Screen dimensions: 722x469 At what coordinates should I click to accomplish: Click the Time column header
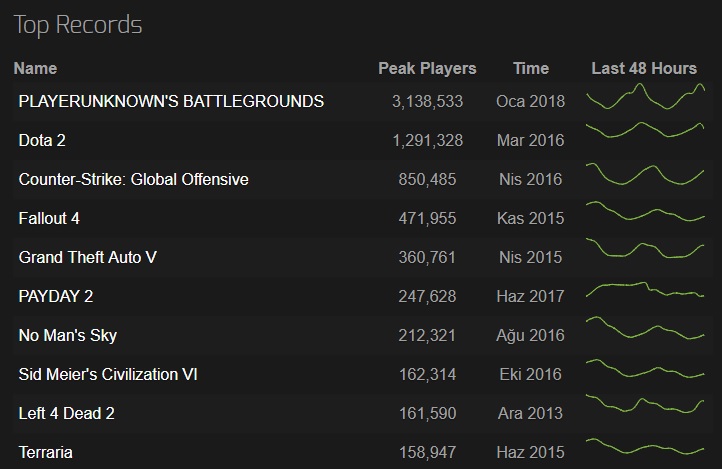coord(531,68)
